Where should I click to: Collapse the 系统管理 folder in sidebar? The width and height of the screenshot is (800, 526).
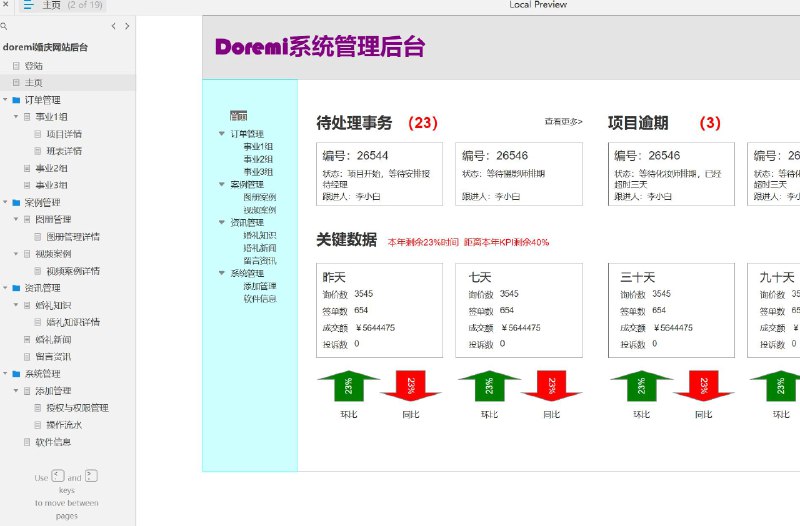click(x=5, y=373)
